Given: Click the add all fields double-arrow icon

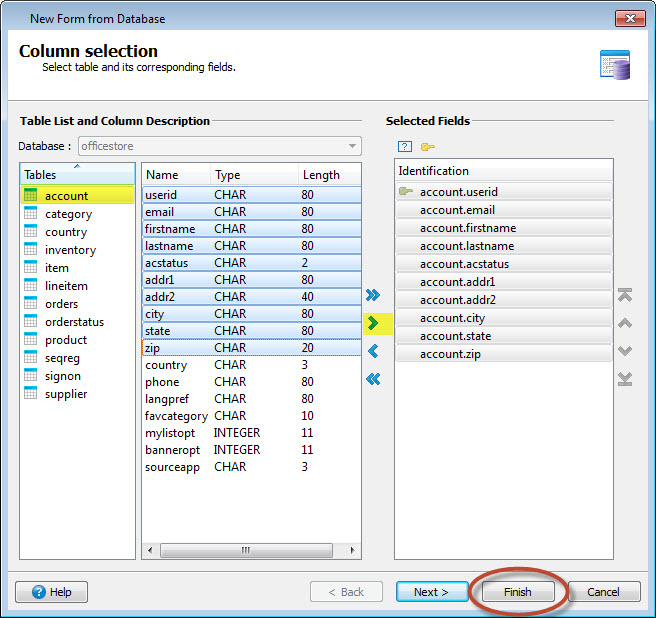Looking at the screenshot, I should coord(373,295).
